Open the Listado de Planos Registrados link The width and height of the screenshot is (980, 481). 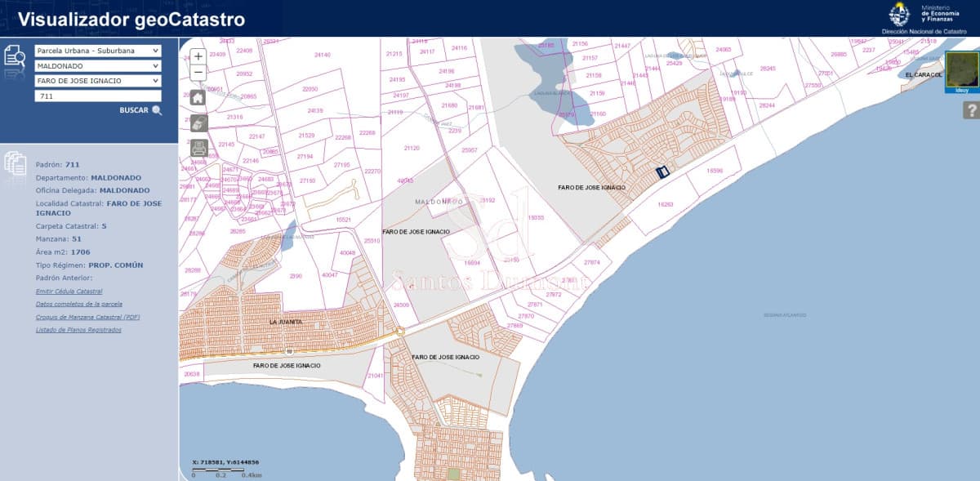pos(78,330)
